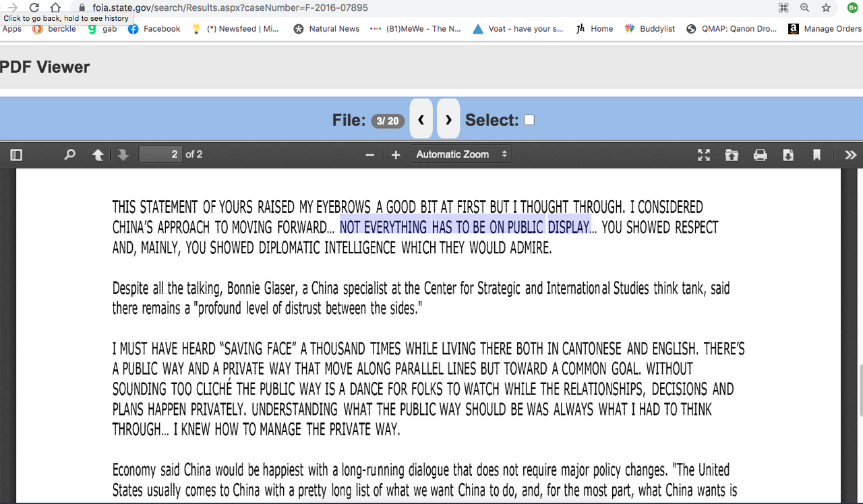
Task: Open the Manage Orders Amazon bookmark
Action: [x=825, y=29]
